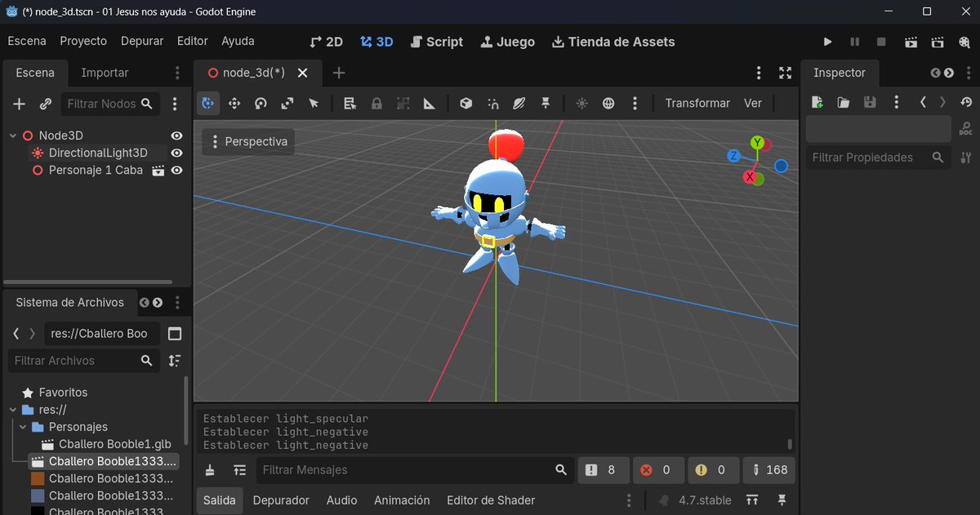Collapse the Node3D tree node
The width and height of the screenshot is (980, 515).
click(x=13, y=135)
